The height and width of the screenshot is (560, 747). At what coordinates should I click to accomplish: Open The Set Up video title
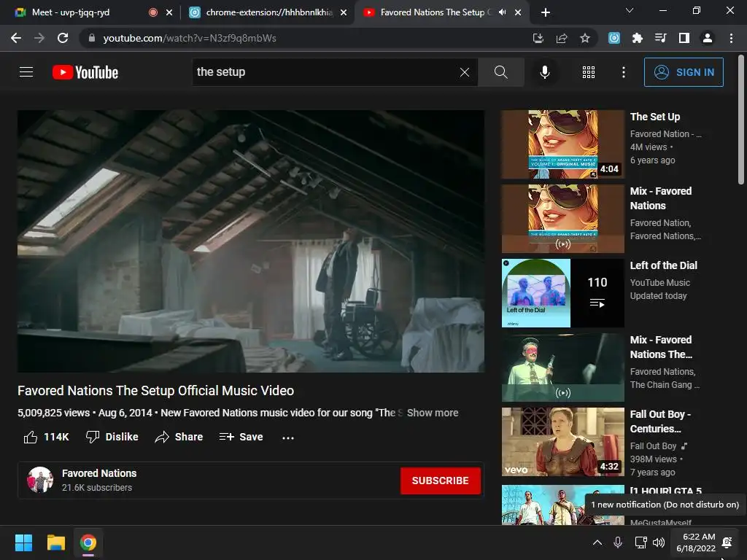click(x=655, y=117)
